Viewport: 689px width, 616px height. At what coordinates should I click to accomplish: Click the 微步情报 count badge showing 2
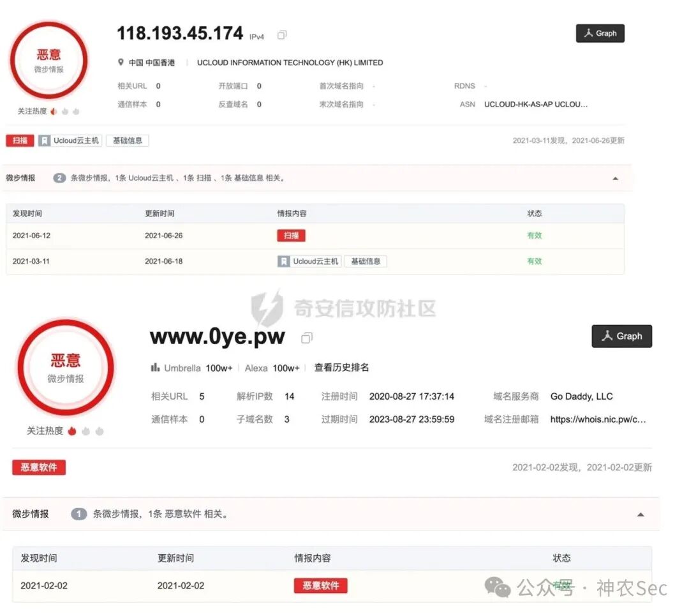[58, 178]
